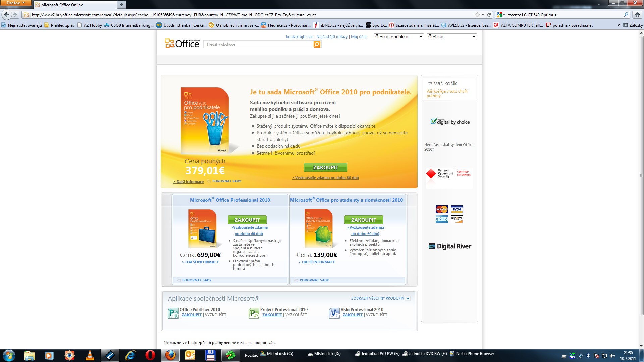
Task: Open a new browser tab
Action: click(122, 5)
